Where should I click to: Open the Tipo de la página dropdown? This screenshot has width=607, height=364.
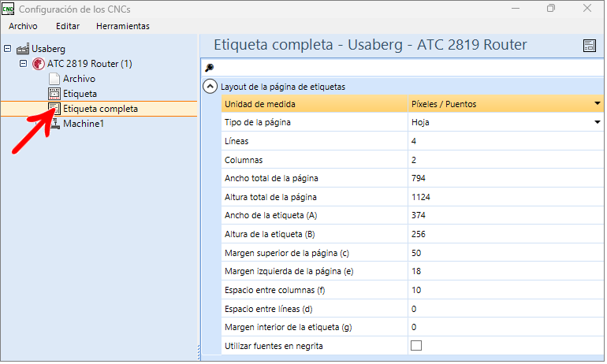[598, 123]
